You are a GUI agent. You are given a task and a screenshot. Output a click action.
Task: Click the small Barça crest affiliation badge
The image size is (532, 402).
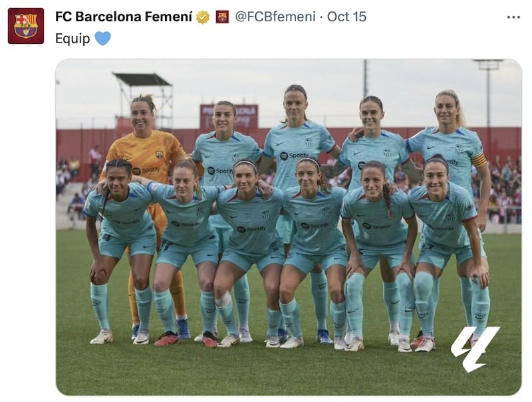[x=223, y=17]
